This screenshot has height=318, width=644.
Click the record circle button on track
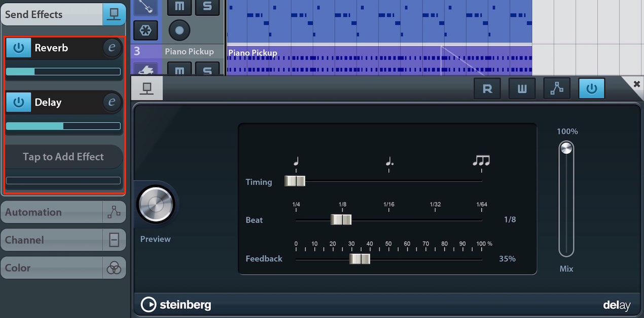(x=179, y=30)
